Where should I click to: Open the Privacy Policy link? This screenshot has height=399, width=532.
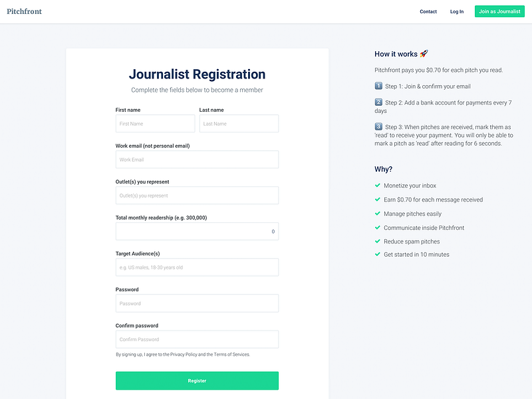tap(184, 354)
